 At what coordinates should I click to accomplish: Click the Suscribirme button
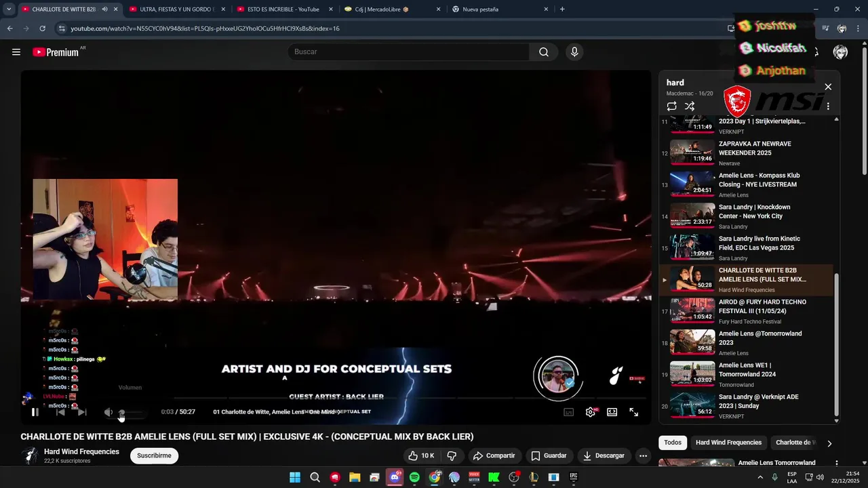click(154, 455)
